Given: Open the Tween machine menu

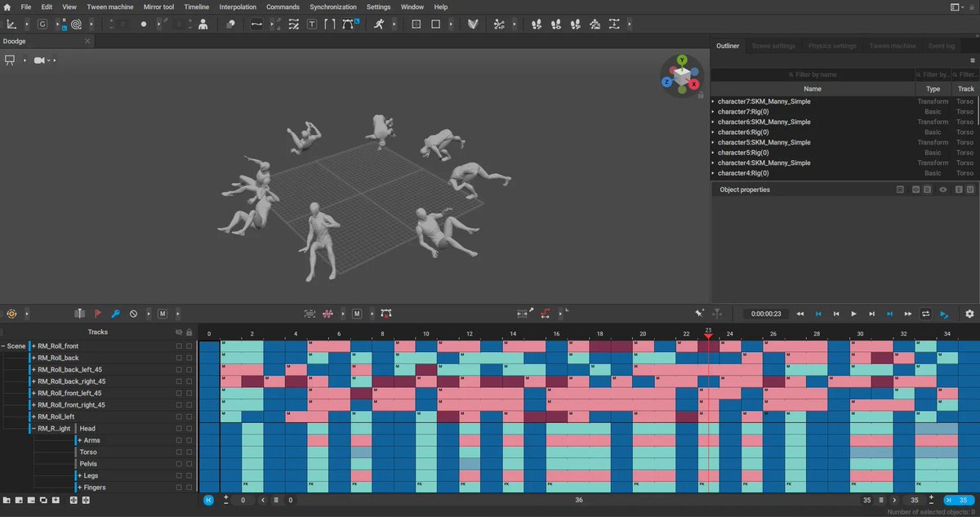Looking at the screenshot, I should (109, 7).
